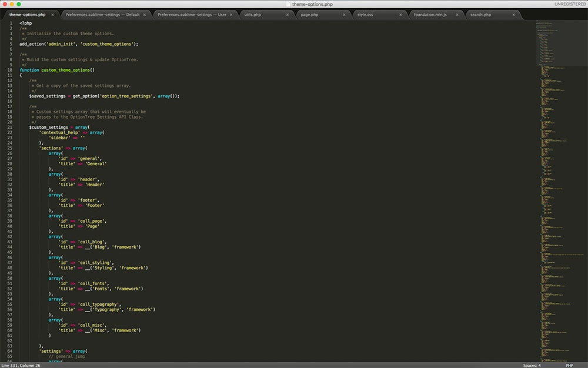
Task: Close the style.css tab
Action: pos(400,15)
